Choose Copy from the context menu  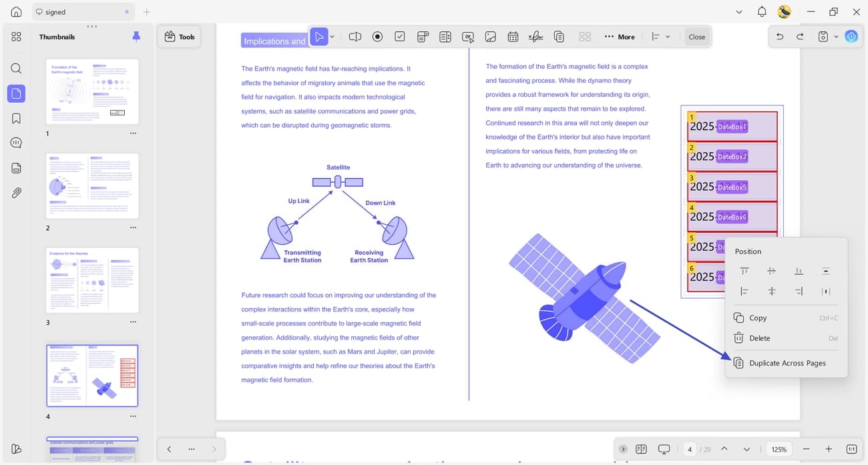tap(787, 318)
